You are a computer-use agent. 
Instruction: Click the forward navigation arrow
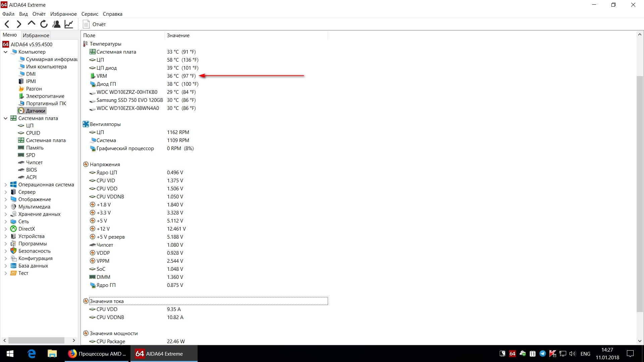[19, 24]
